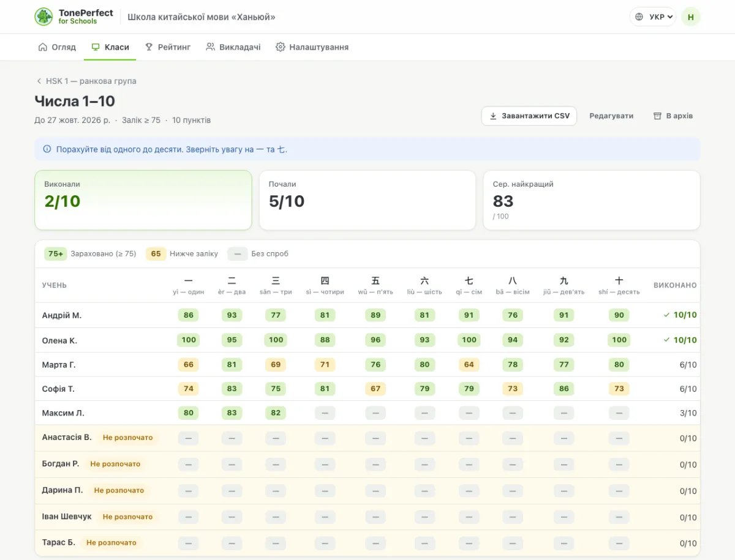This screenshot has height=560, width=735.
Task: Click the school name «Ханьюй» in the header
Action: (x=202, y=17)
